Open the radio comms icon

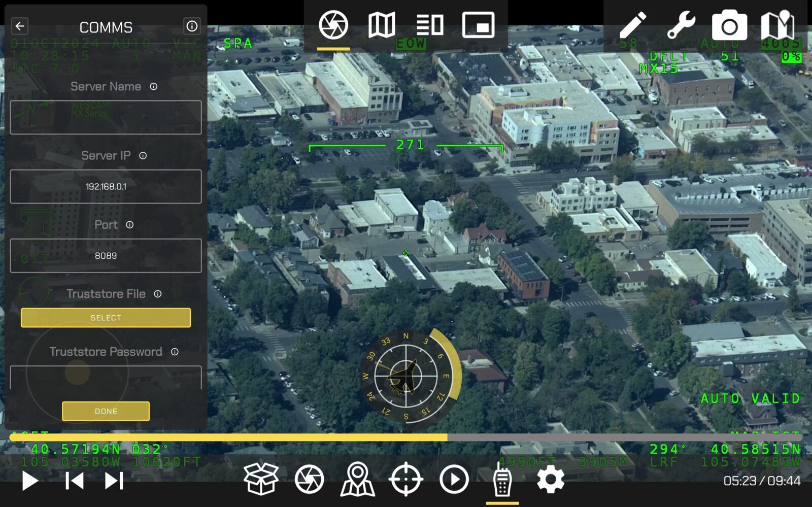pyautogui.click(x=502, y=479)
